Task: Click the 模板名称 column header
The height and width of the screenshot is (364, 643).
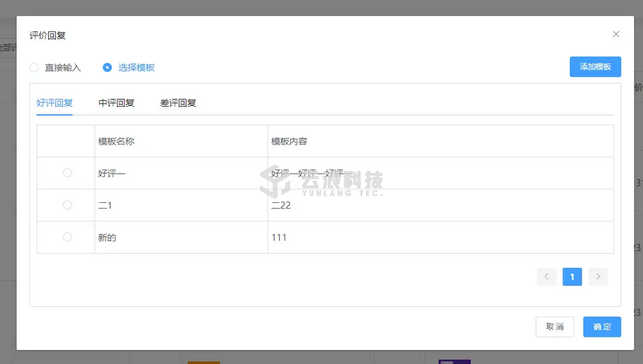Action: point(116,142)
